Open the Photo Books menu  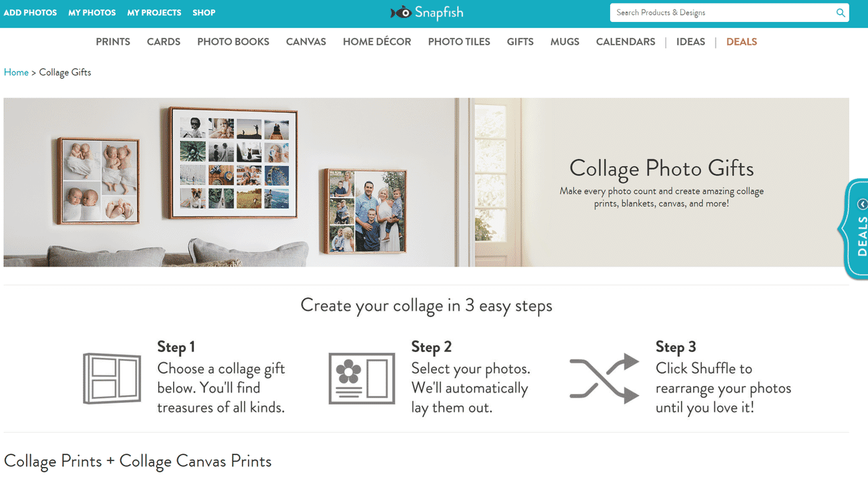pyautogui.click(x=233, y=41)
